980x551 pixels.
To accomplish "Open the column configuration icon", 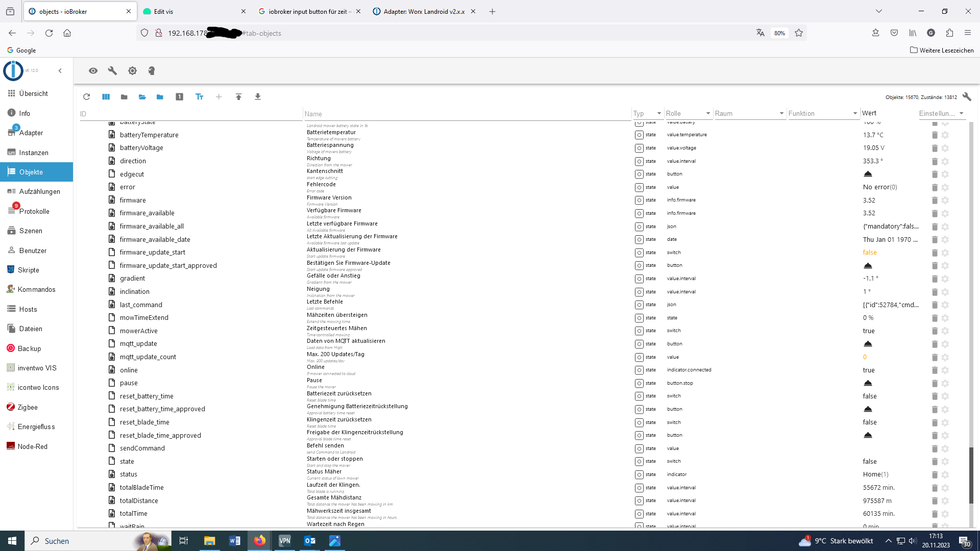I will coord(106,97).
